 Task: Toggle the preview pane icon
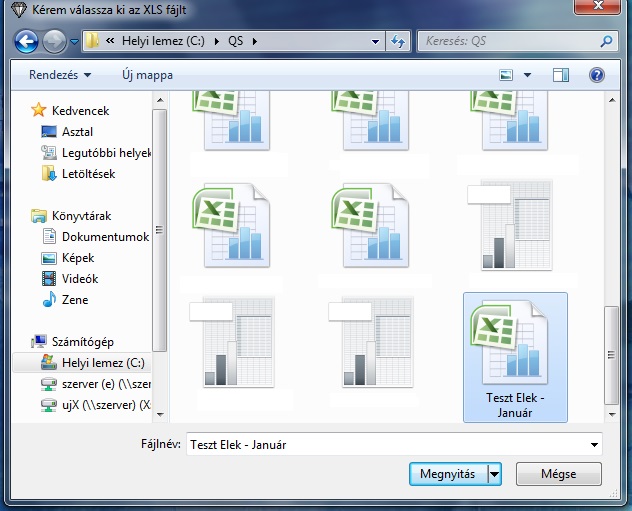click(560, 75)
